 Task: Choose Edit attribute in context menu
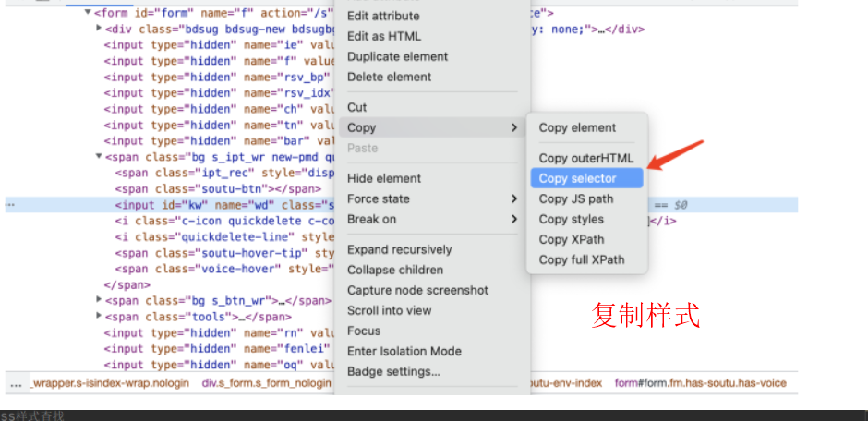383,16
